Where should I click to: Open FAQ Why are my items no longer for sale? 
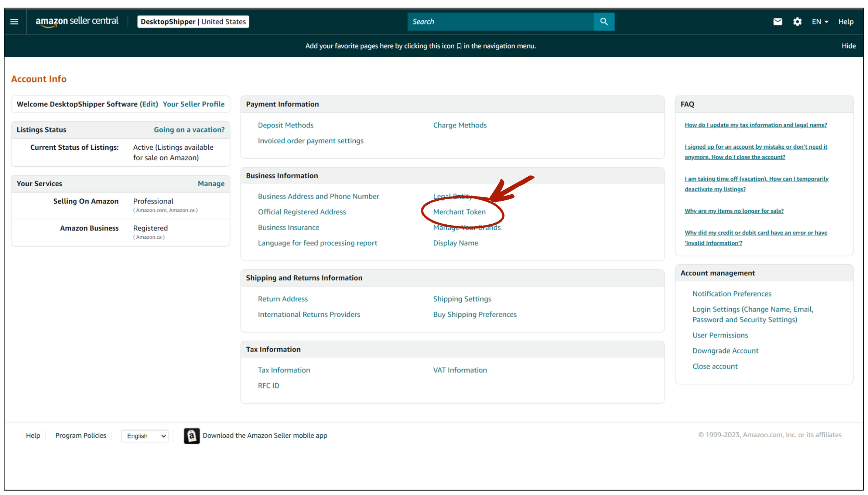point(734,211)
